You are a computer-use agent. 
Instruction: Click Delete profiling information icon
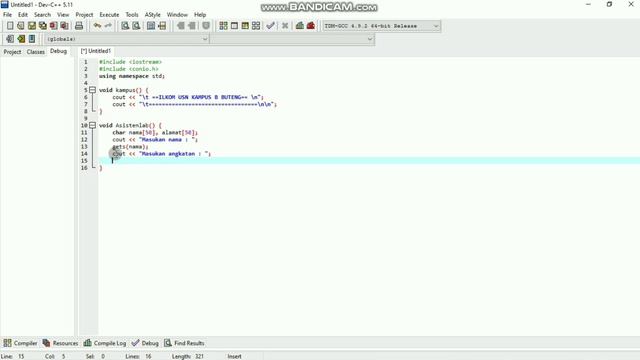pos(311,26)
